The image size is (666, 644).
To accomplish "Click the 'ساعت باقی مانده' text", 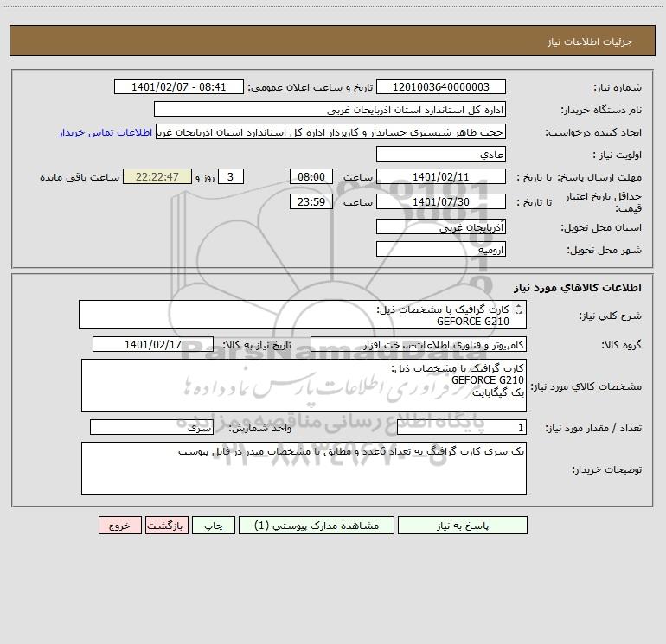I will click(x=80, y=177).
